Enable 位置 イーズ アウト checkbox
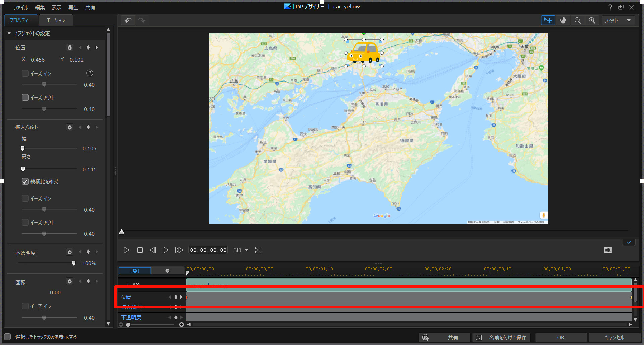The height and width of the screenshot is (345, 644). coord(25,97)
